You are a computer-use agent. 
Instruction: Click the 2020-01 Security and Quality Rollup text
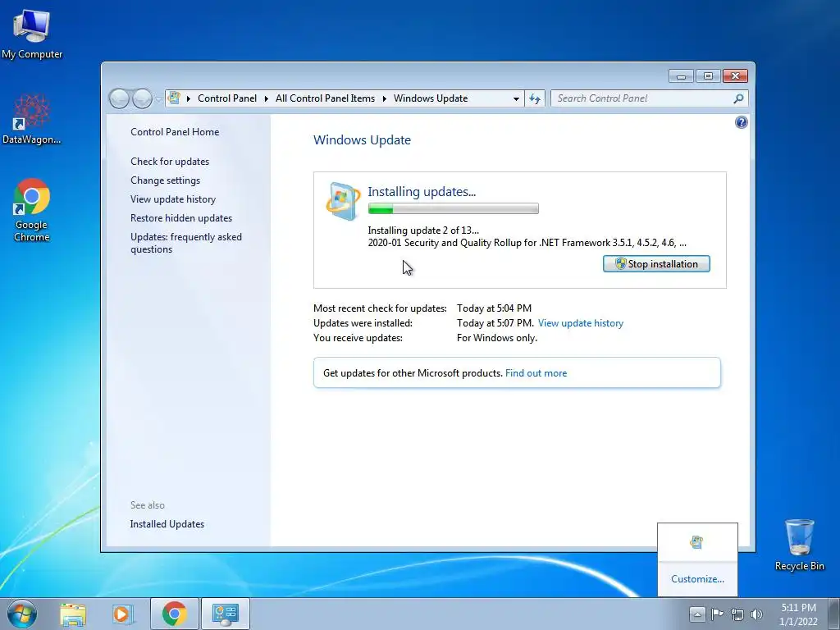coord(527,243)
